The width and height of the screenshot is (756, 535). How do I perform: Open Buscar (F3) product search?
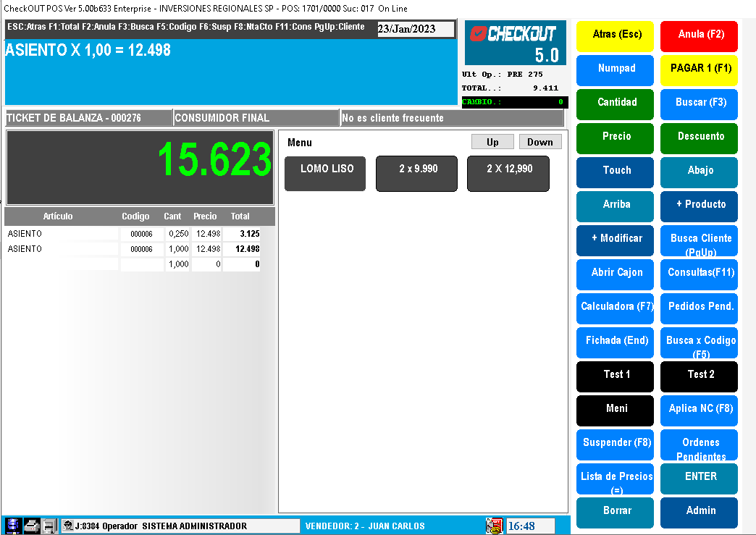point(700,104)
